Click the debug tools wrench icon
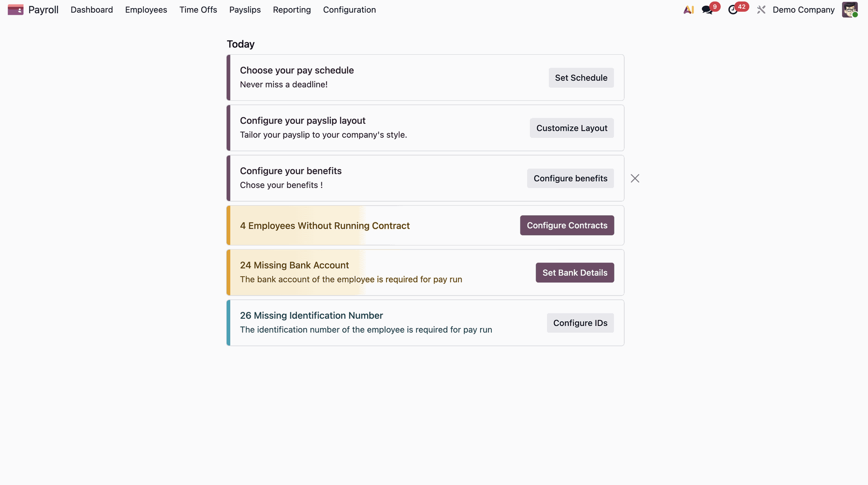The height and width of the screenshot is (485, 868). tap(761, 9)
